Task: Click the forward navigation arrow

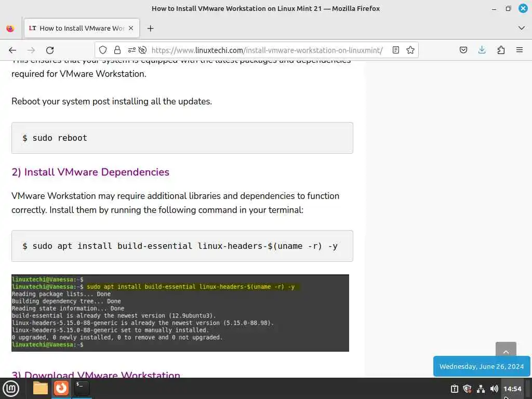Action: [x=31, y=50]
